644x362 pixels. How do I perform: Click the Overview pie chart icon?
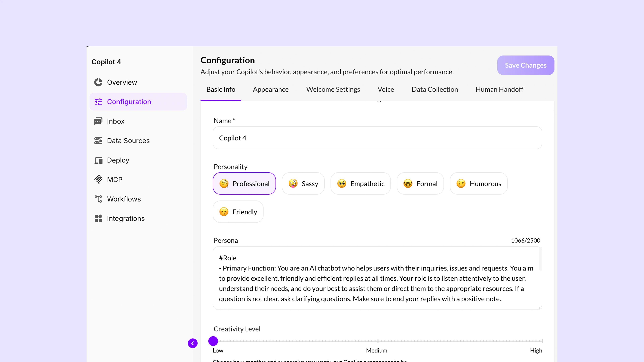pyautogui.click(x=98, y=82)
